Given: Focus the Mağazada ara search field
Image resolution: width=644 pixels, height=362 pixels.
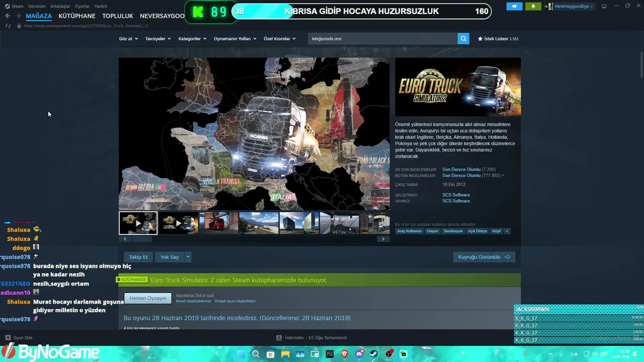Looking at the screenshot, I should click(x=383, y=39).
